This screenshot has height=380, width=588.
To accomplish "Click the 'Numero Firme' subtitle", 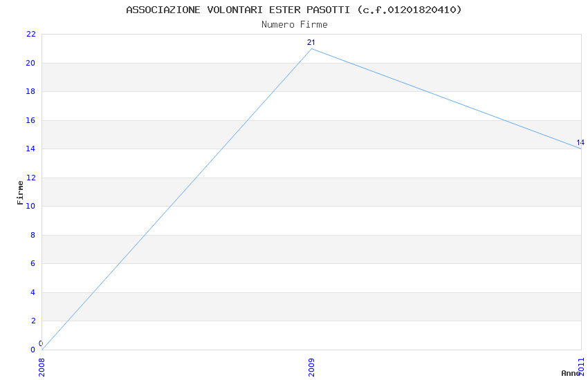I will (x=295, y=25).
